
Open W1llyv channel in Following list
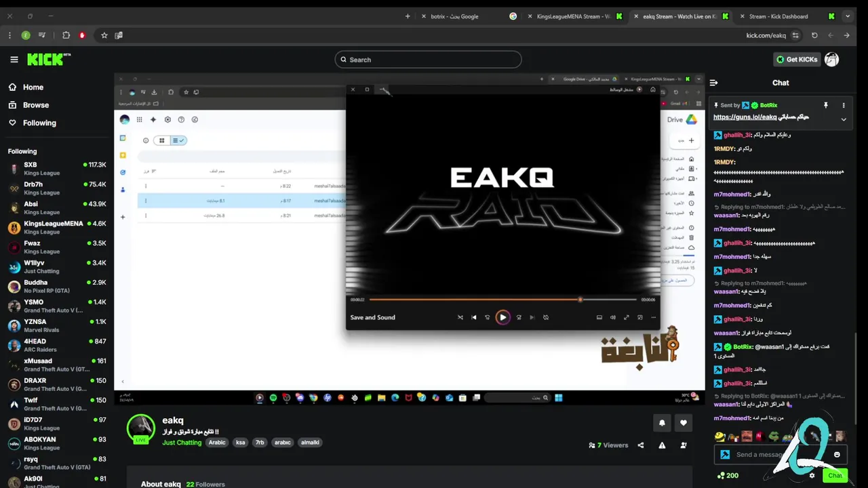(x=57, y=267)
